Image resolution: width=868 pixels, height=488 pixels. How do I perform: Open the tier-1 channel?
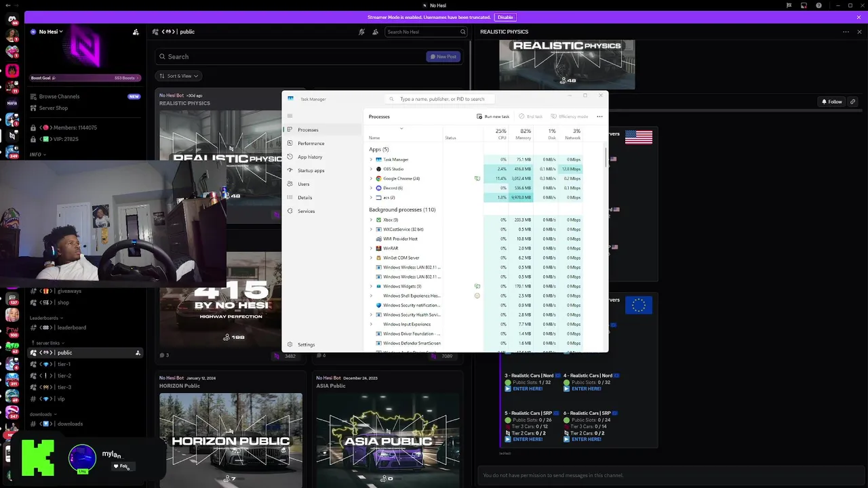[x=85, y=364]
